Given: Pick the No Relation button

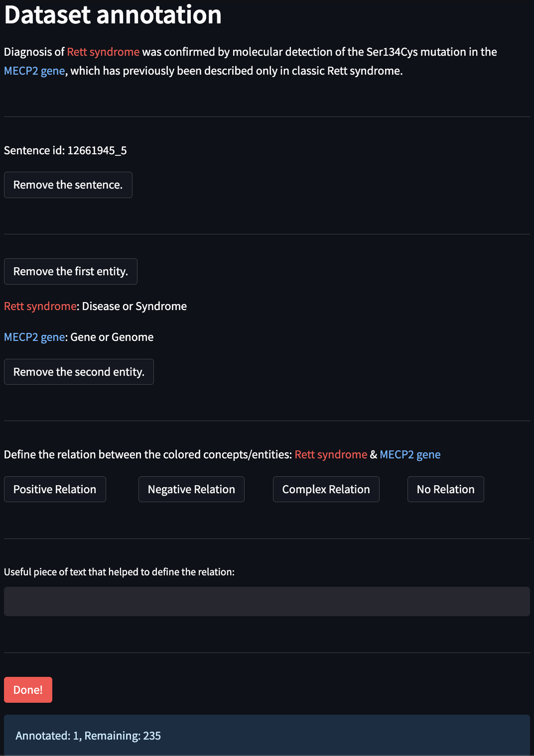Looking at the screenshot, I should (x=446, y=489).
